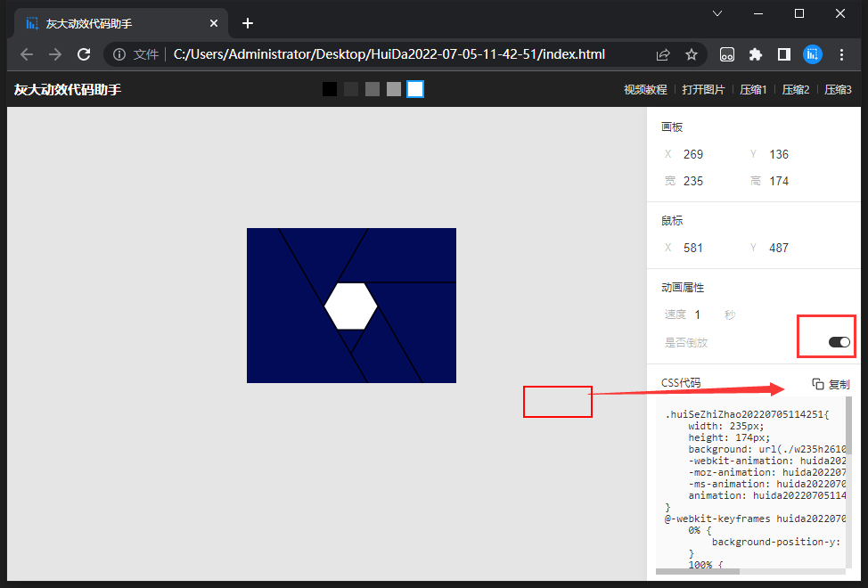Image resolution: width=868 pixels, height=588 pixels.
Task: Bookmark this page with the star icon
Action: tap(692, 54)
